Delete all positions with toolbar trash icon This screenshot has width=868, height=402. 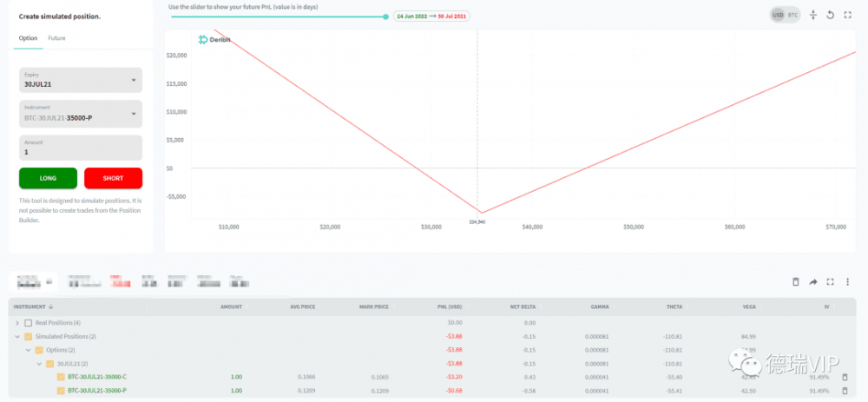coord(796,281)
